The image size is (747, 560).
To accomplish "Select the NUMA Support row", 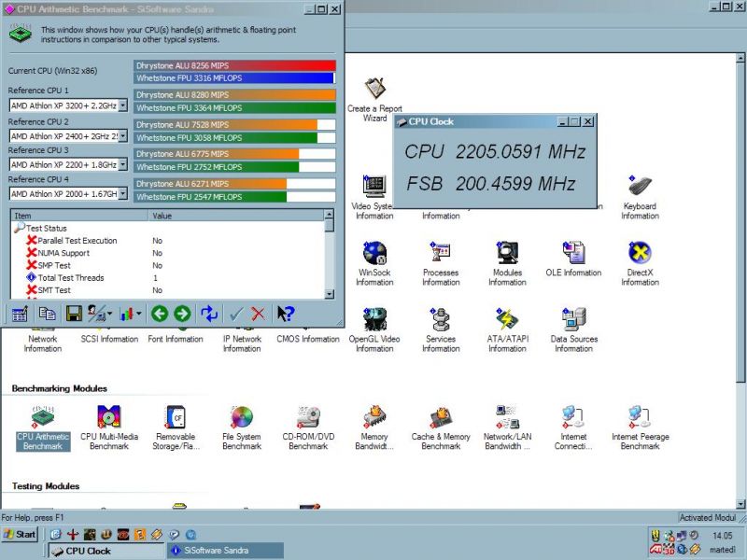I will click(168, 253).
